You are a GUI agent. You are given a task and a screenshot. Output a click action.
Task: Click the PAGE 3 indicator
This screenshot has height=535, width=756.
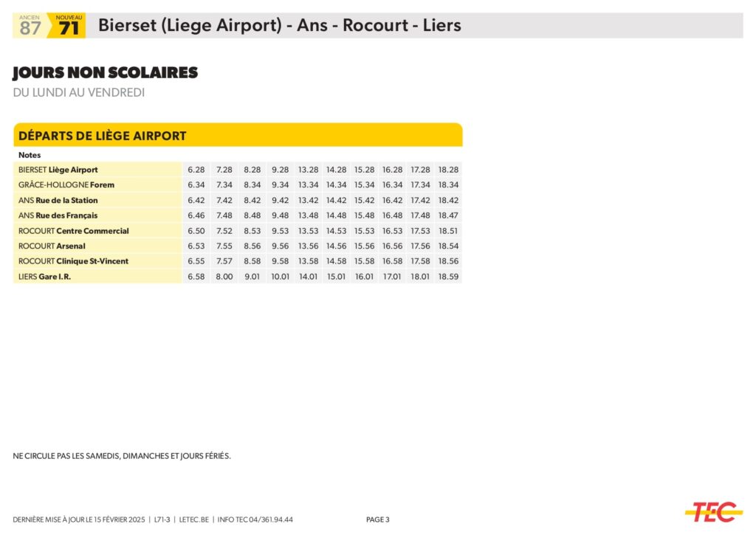[377, 520]
